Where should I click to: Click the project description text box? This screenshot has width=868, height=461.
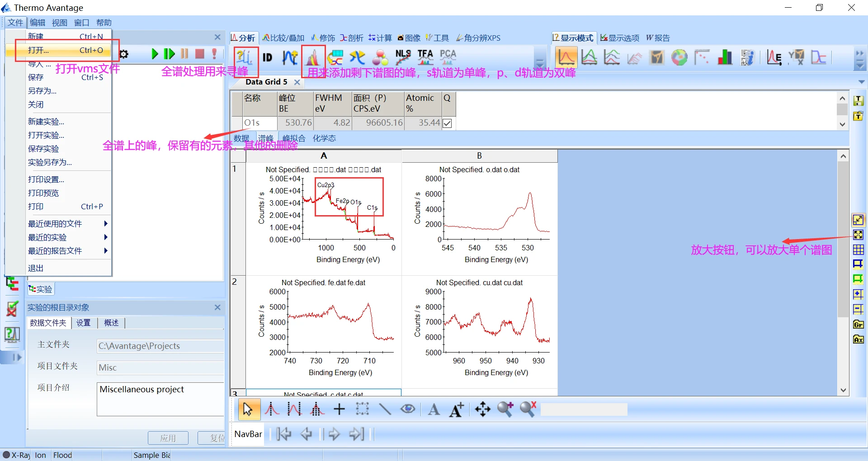click(x=160, y=399)
